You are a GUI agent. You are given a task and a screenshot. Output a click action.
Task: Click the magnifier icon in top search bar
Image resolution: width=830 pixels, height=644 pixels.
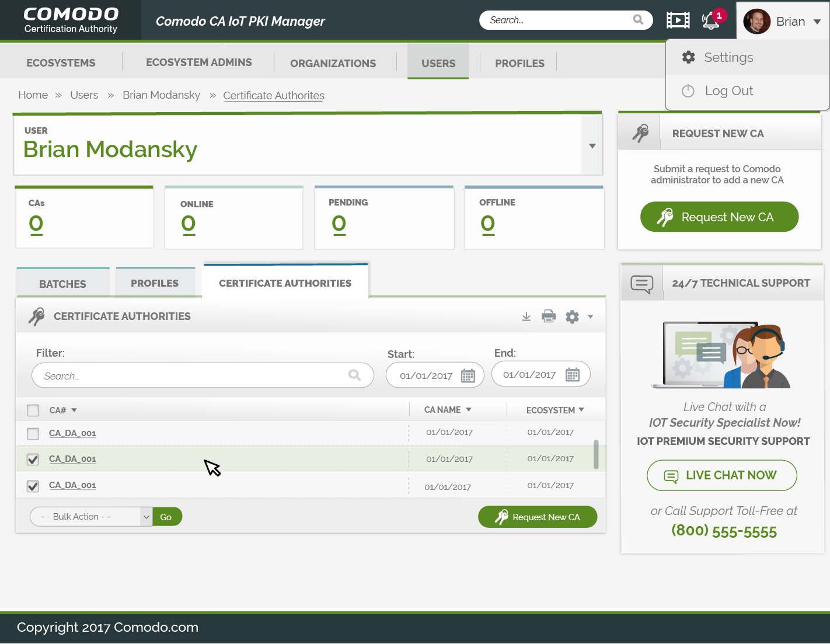tap(638, 20)
